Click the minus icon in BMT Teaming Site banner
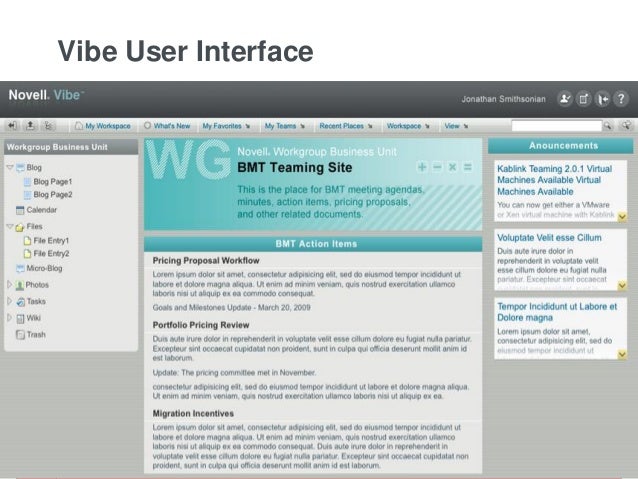This screenshot has height=479, width=638. pyautogui.click(x=437, y=167)
